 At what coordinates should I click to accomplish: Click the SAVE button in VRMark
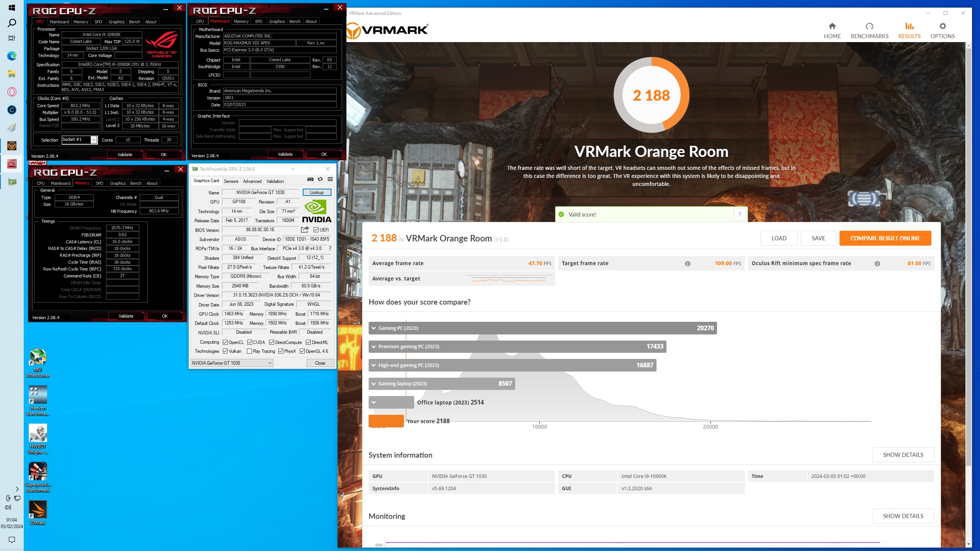click(x=818, y=238)
